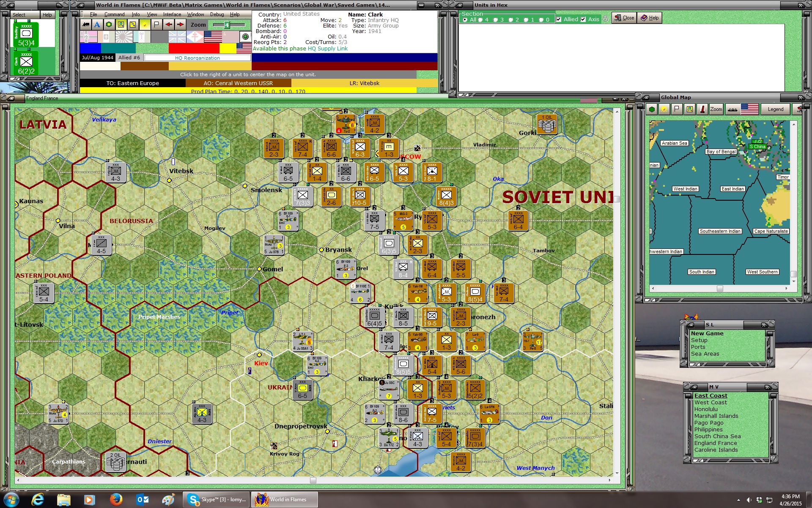
Task: Click the Legend button in Global Map
Action: pos(776,109)
